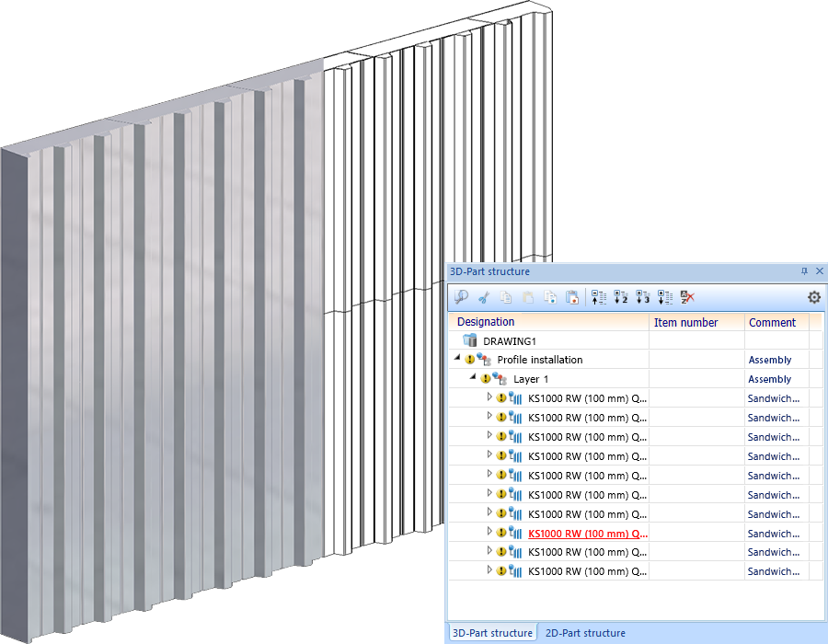The height and width of the screenshot is (644, 828).
Task: Select the first KS1000 RW (100 mm) item
Action: tap(587, 398)
